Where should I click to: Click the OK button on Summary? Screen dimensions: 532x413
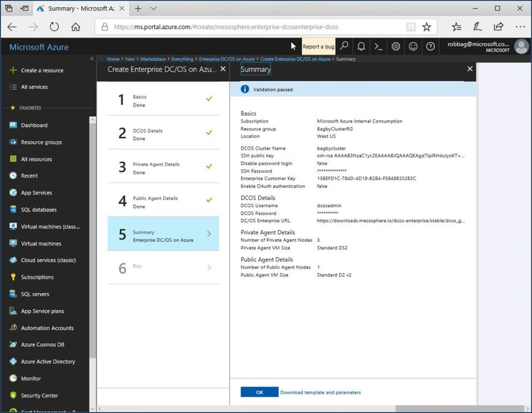pos(259,392)
